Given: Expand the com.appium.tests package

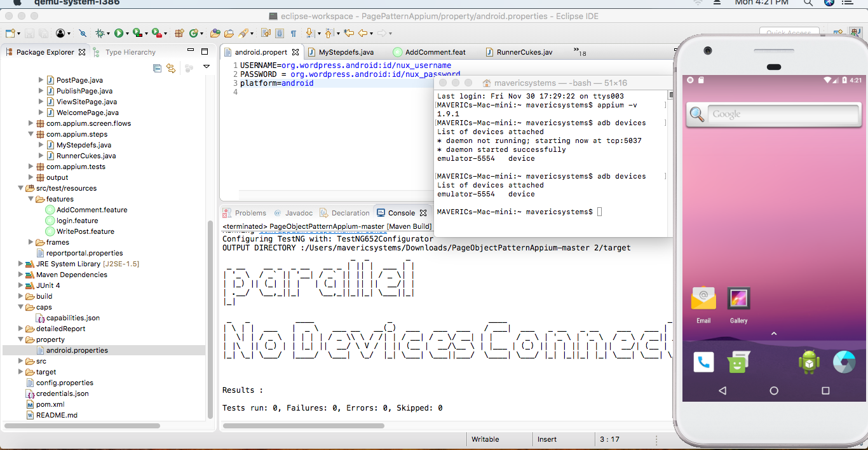Looking at the screenshot, I should pyautogui.click(x=31, y=167).
